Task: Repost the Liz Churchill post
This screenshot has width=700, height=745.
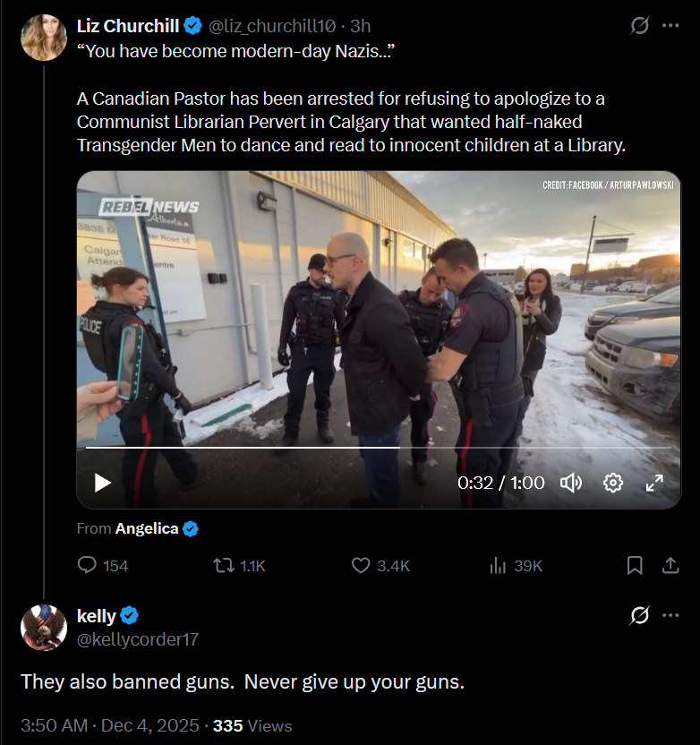Action: point(223,565)
